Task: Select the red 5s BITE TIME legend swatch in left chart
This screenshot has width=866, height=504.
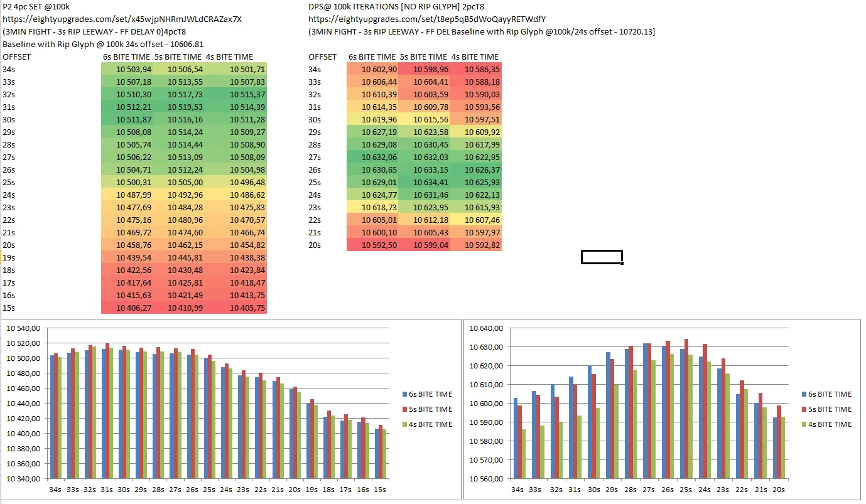Action: [x=404, y=409]
